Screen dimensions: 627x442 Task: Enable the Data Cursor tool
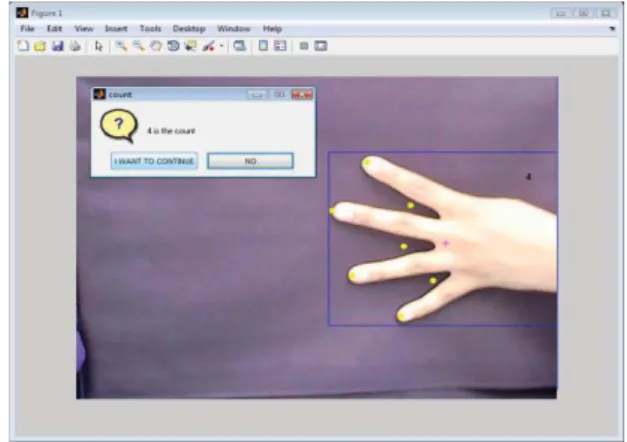(x=191, y=46)
